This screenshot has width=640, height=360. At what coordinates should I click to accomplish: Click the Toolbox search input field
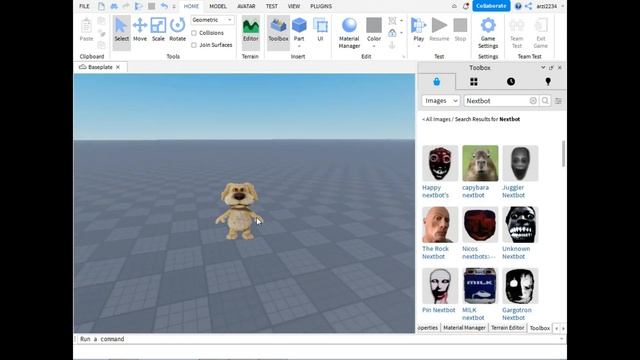(496, 101)
